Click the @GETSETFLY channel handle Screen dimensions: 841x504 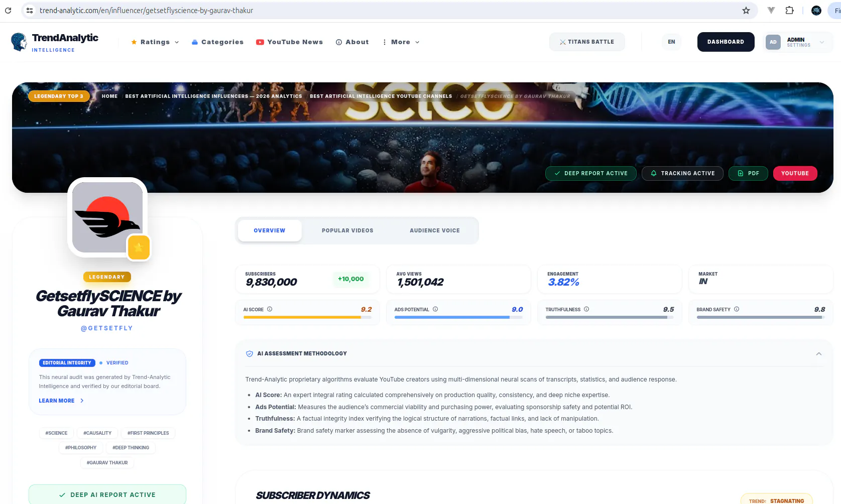[107, 328]
